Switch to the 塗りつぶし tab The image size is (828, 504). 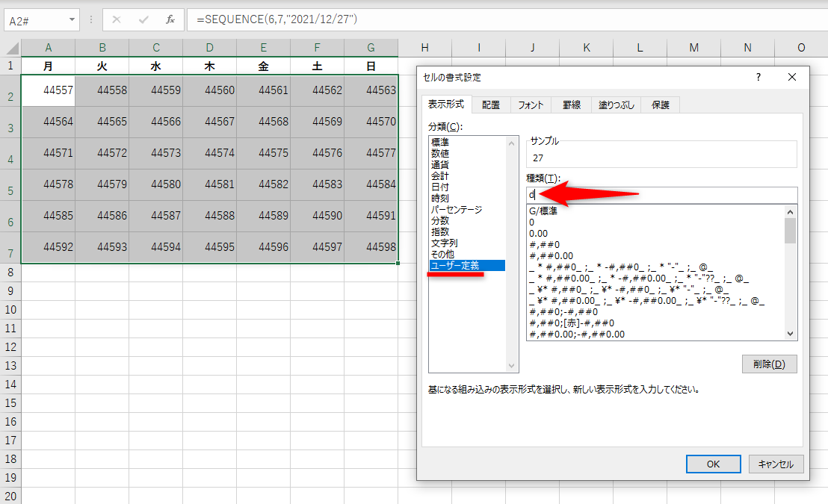617,105
